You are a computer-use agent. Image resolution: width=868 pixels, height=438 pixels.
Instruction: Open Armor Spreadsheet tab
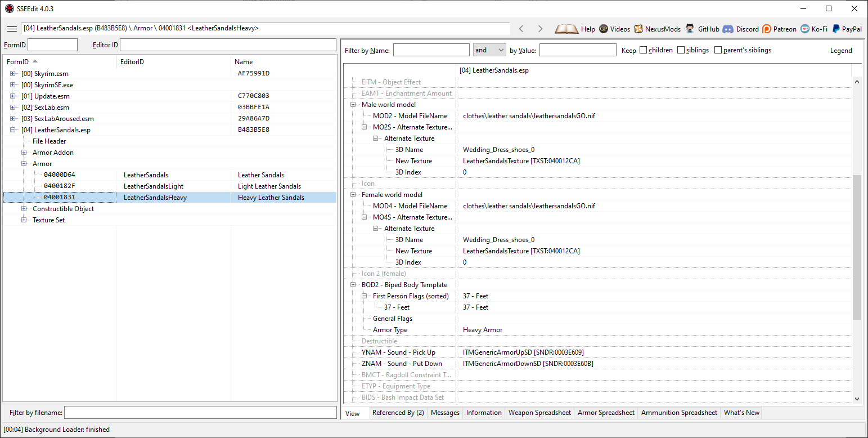[606, 413]
